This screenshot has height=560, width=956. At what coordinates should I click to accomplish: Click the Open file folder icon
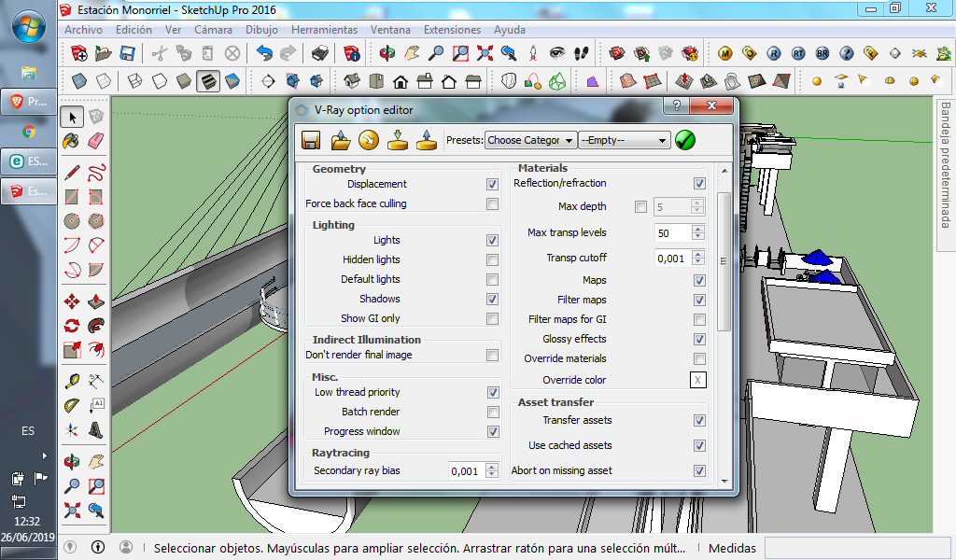(103, 53)
